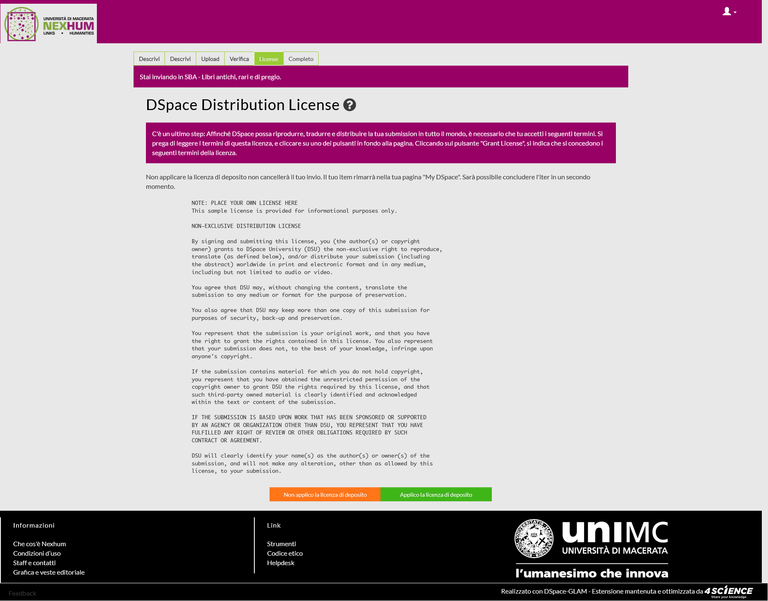
Task: Open the 'Staff e contatti' link
Action: point(34,563)
